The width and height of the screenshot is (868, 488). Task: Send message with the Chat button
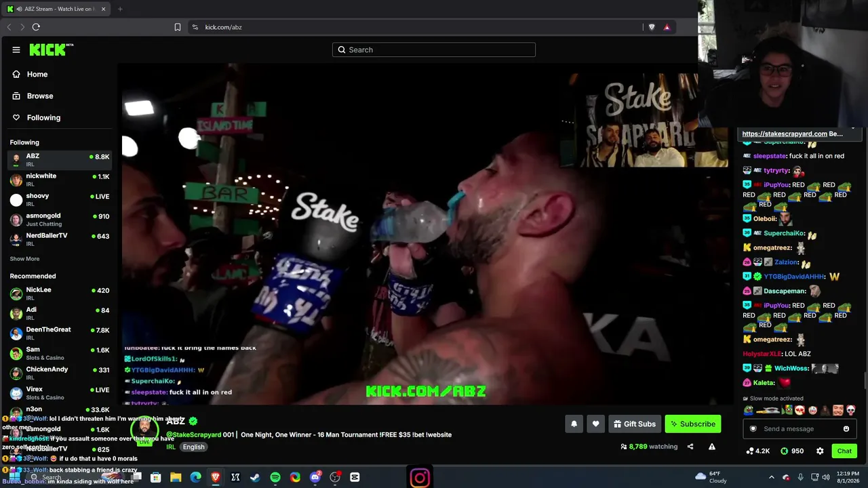[844, 451]
